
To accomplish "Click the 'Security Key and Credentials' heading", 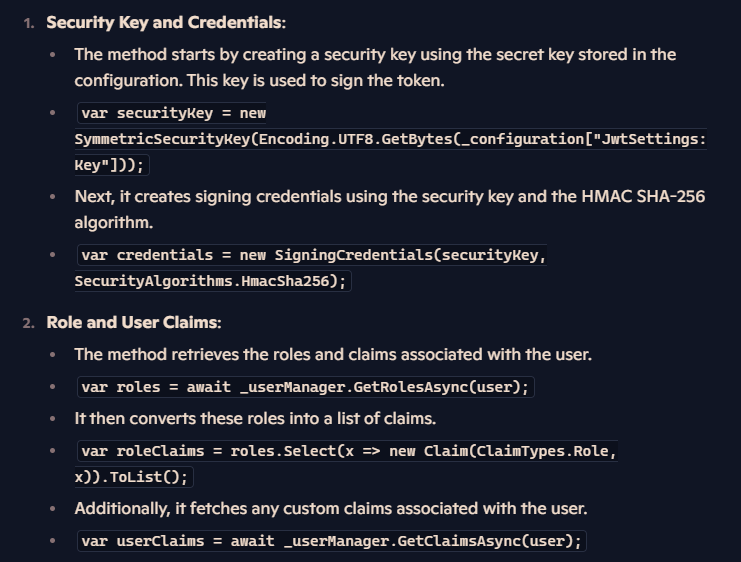I will click(x=166, y=23).
